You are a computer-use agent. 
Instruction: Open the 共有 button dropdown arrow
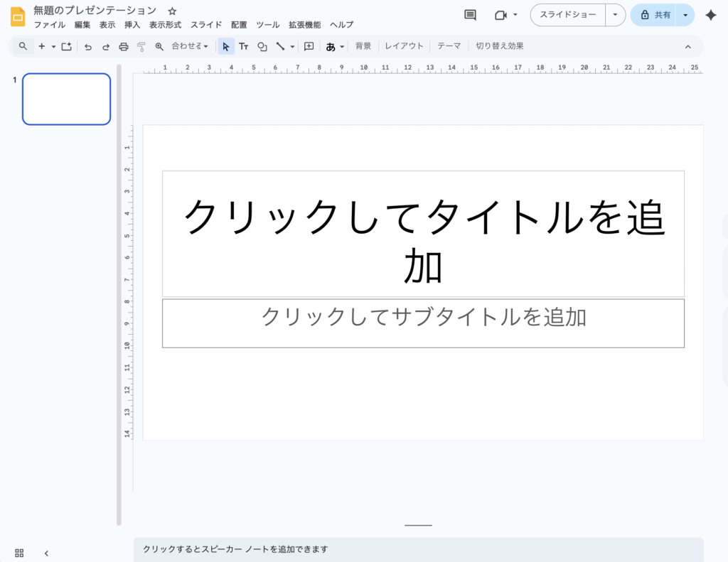click(x=685, y=15)
